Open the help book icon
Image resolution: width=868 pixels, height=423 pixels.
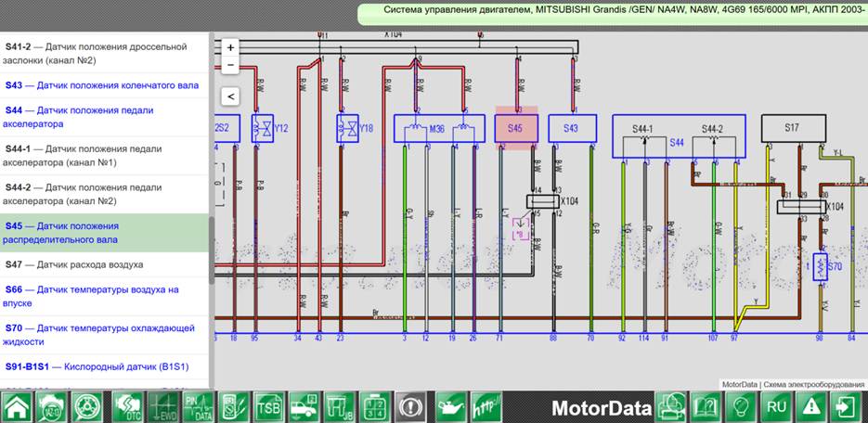pos(706,407)
